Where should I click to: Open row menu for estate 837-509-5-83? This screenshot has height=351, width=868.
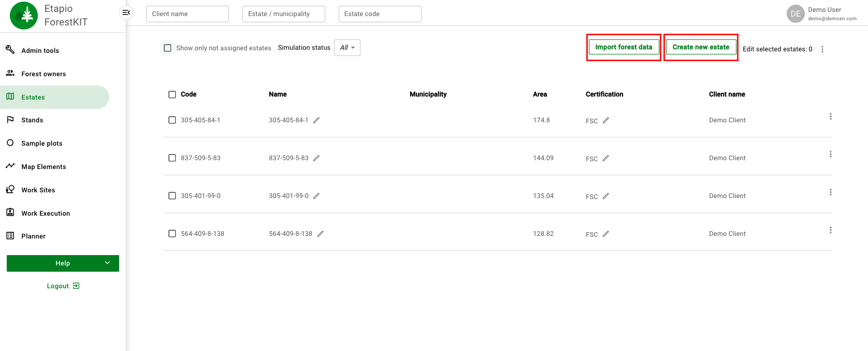coord(831,155)
